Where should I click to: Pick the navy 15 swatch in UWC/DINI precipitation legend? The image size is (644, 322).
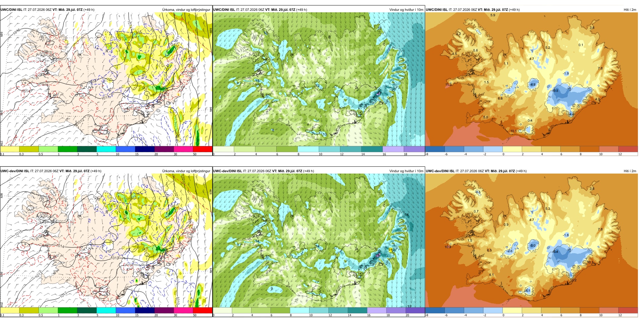(x=145, y=149)
